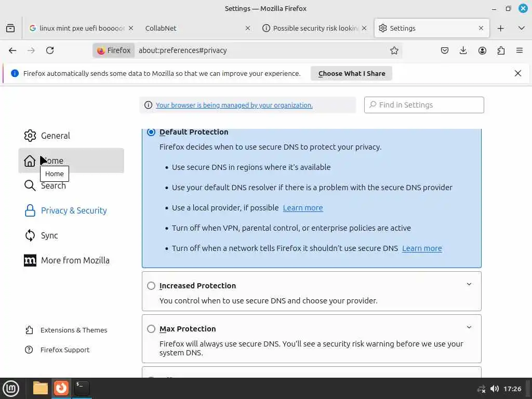This screenshot has height=399, width=532.
Task: Select Increased Protection radio option
Action: 151,286
